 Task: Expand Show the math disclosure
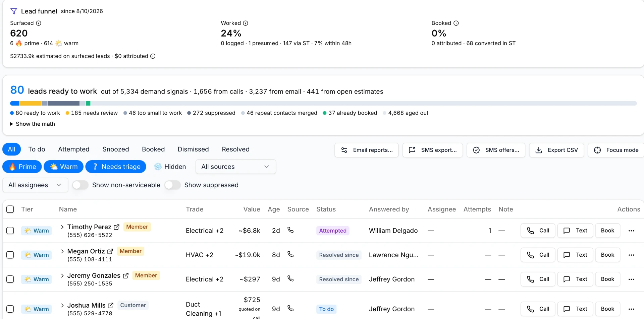pos(33,124)
